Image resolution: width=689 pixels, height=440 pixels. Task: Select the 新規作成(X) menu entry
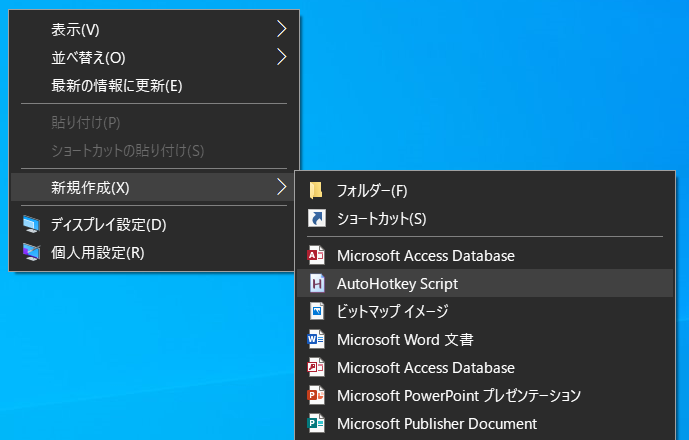click(x=152, y=187)
